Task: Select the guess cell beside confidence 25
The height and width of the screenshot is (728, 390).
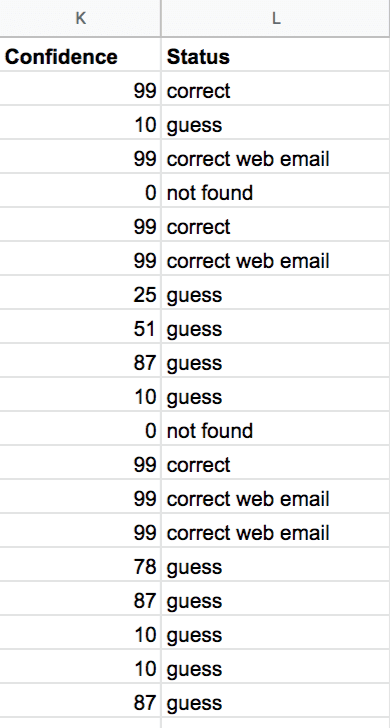Action: pos(276,292)
